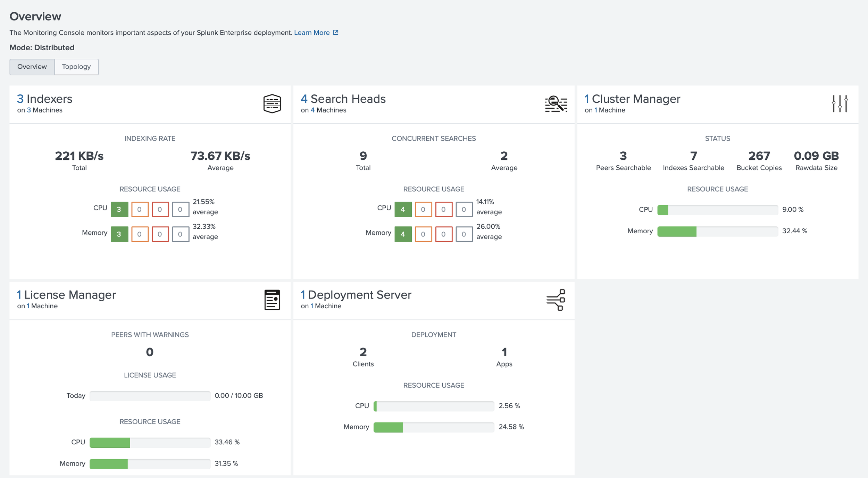868x478 pixels.
Task: Click the License Manager document icon
Action: (x=272, y=300)
